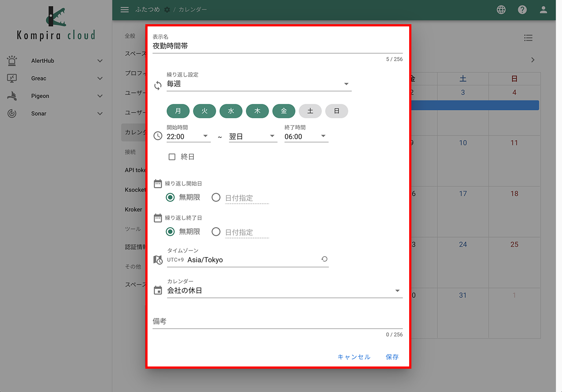Open the hamburger menu in top bar

[125, 9]
